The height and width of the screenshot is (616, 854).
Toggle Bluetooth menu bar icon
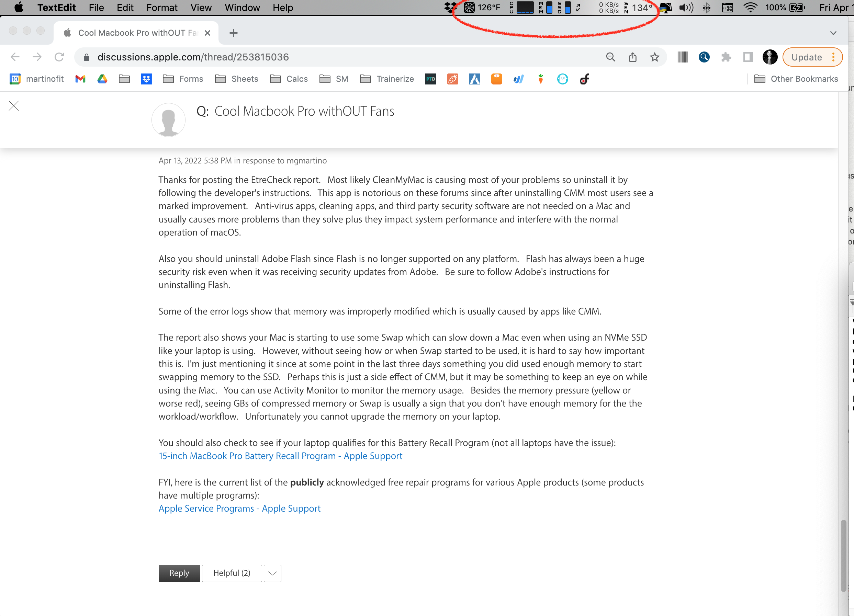pyautogui.click(x=706, y=8)
